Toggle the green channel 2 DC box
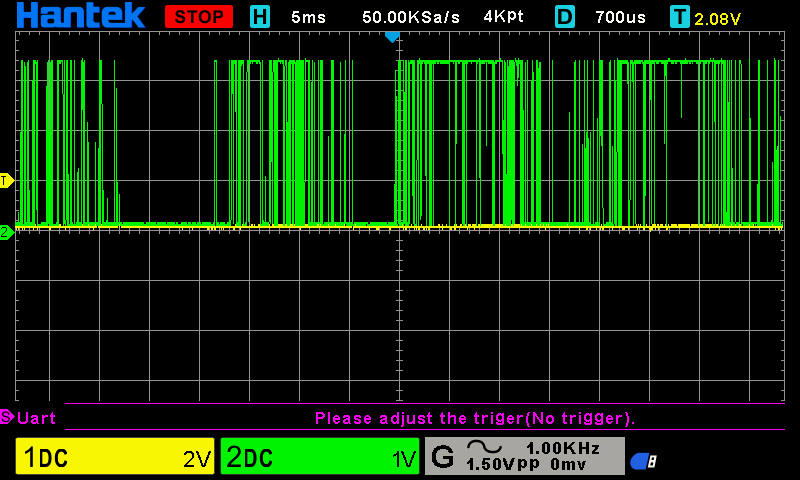 point(320,457)
